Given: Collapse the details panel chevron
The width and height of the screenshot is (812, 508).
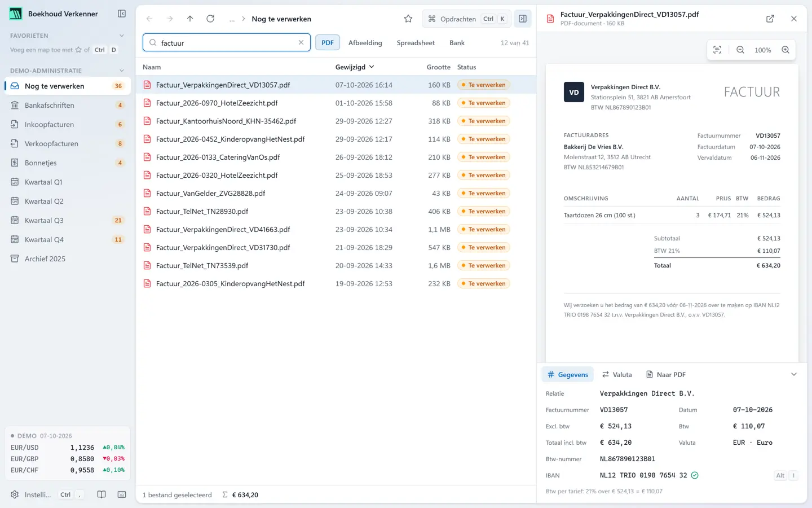Looking at the screenshot, I should (x=794, y=374).
